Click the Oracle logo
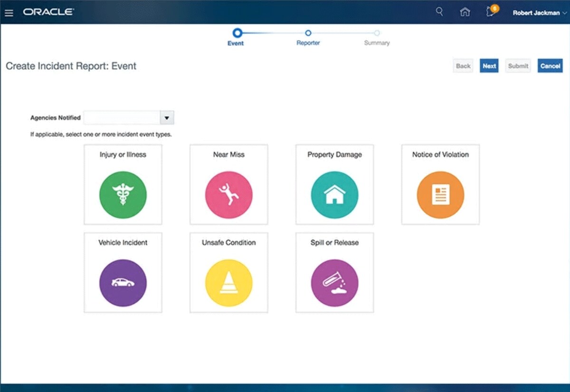 (x=48, y=12)
